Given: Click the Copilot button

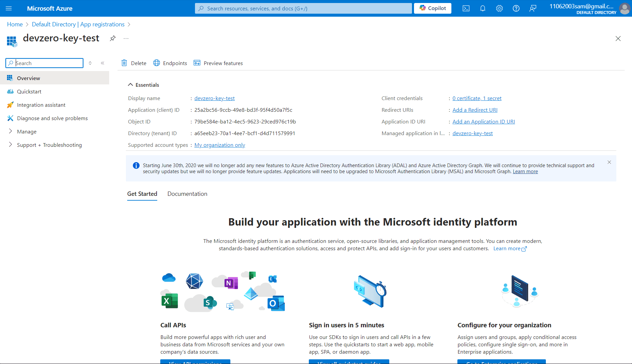Looking at the screenshot, I should (x=433, y=8).
